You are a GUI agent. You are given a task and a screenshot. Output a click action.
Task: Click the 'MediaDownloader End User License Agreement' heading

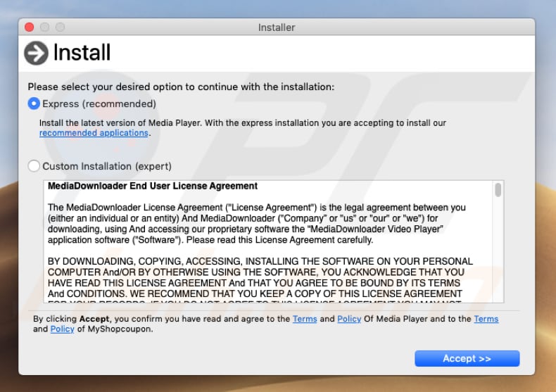click(x=153, y=186)
